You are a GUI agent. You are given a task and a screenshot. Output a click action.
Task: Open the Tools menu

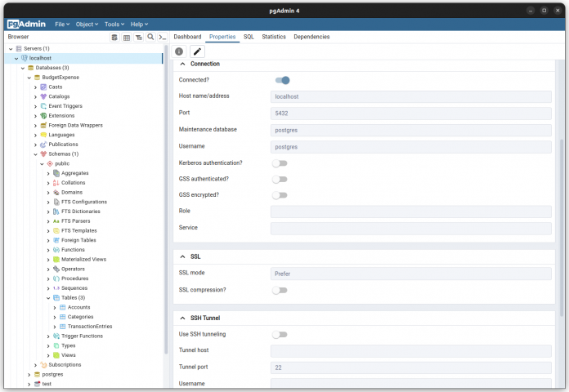114,24
